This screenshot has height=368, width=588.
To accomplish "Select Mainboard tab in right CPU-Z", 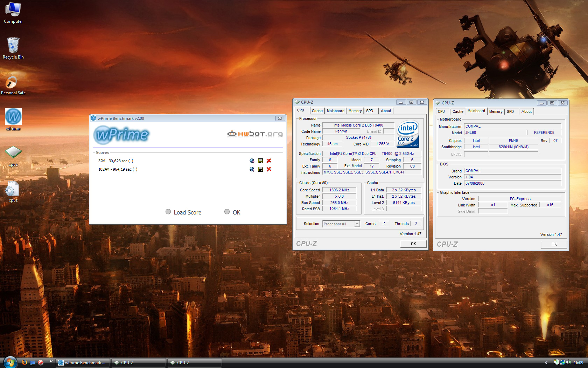I will point(476,111).
